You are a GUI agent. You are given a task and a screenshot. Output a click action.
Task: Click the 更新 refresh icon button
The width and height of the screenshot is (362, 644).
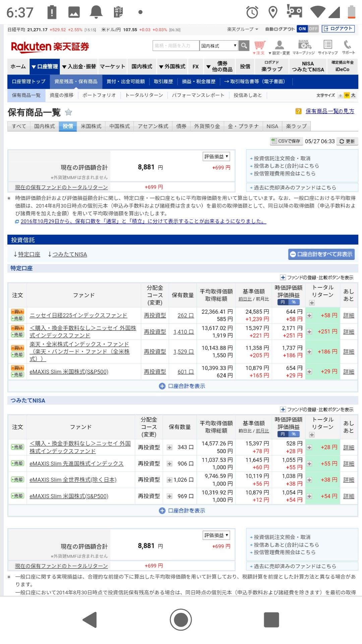[x=347, y=141]
